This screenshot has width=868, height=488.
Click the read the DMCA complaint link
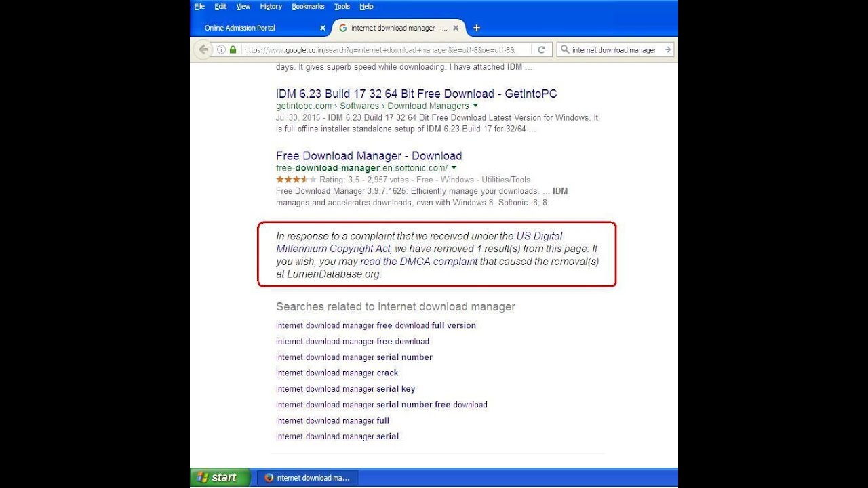418,261
